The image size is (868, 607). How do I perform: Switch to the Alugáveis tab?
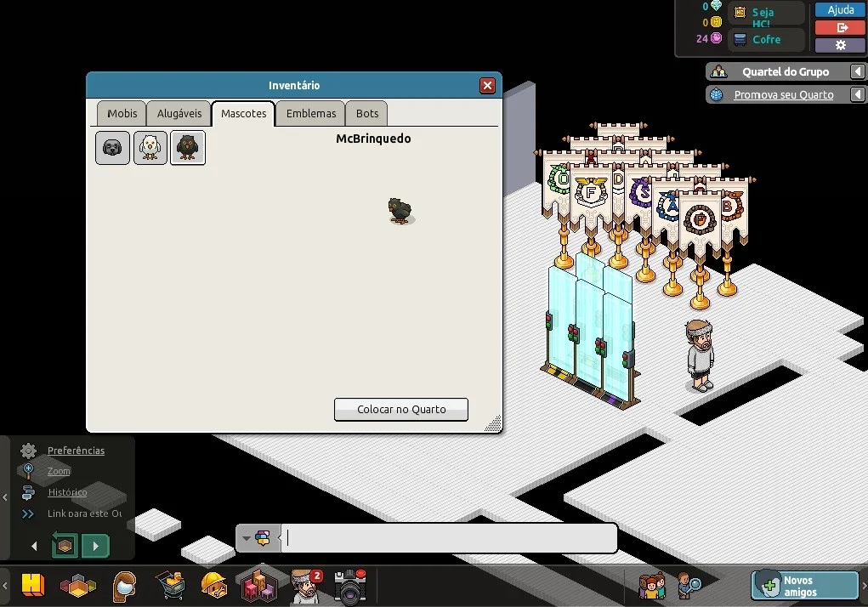(x=179, y=113)
